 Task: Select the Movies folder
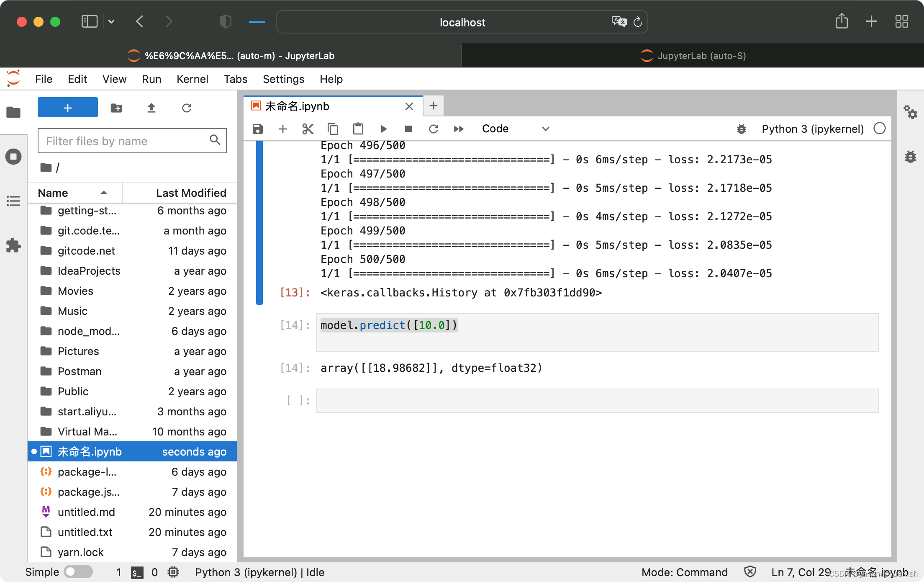132,291
